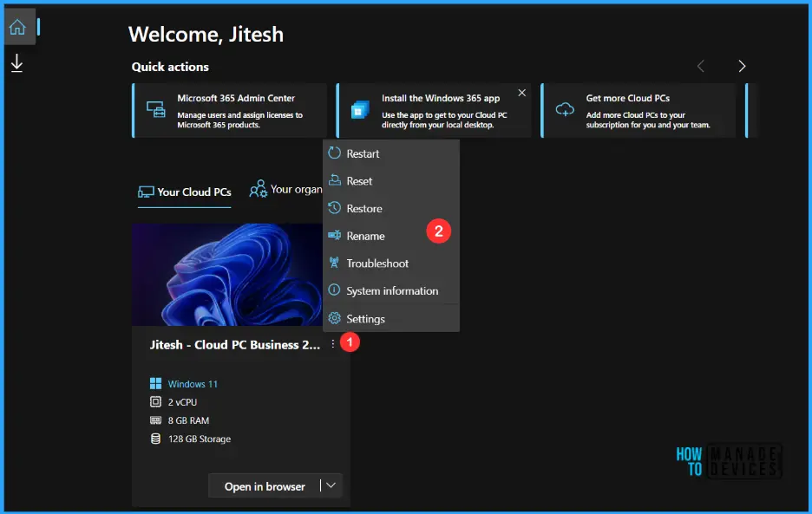Open the Home icon in sidebar
Viewport: 812px width, 514px height.
[x=17, y=27]
